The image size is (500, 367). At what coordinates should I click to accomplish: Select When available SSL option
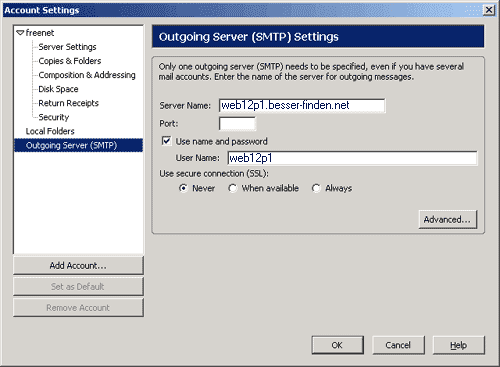(x=233, y=188)
